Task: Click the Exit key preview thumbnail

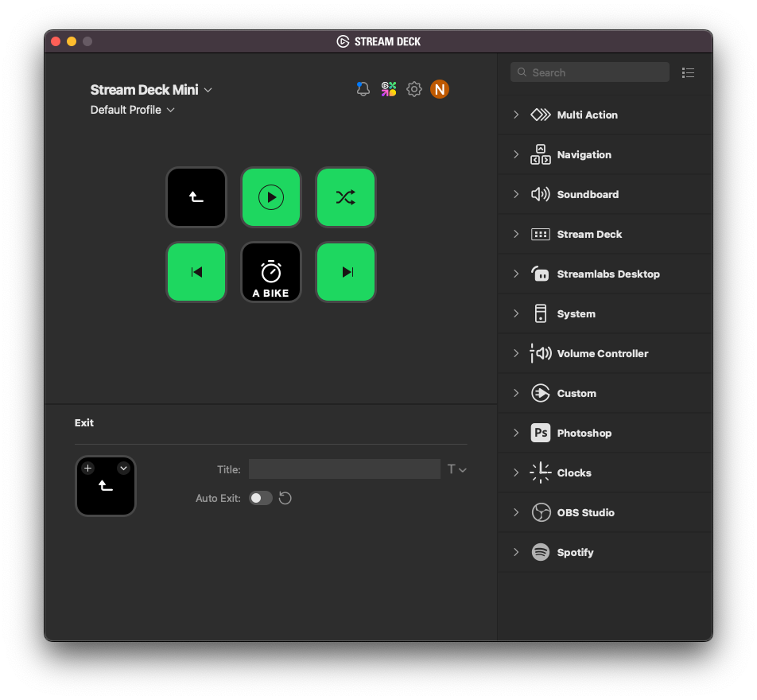Action: pyautogui.click(x=106, y=487)
